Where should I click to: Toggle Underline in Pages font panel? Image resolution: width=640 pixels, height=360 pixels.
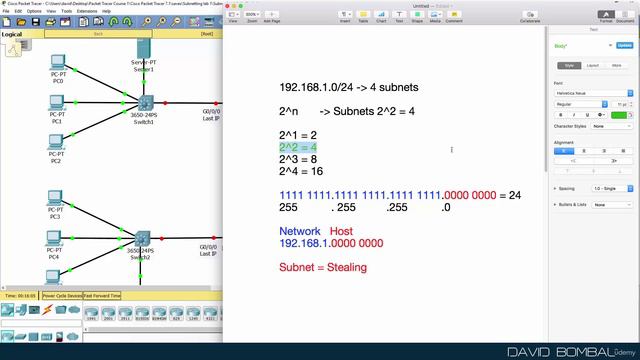(587, 115)
